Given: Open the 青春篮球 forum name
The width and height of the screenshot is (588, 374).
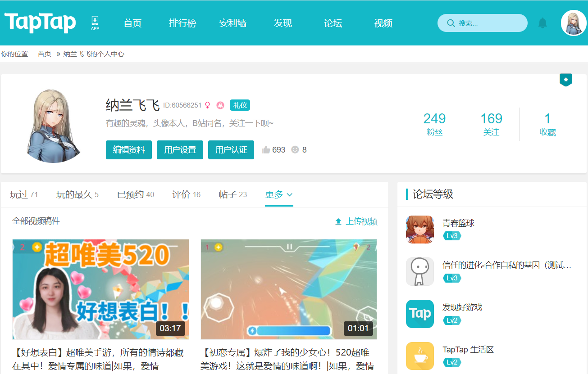Looking at the screenshot, I should click(x=459, y=223).
